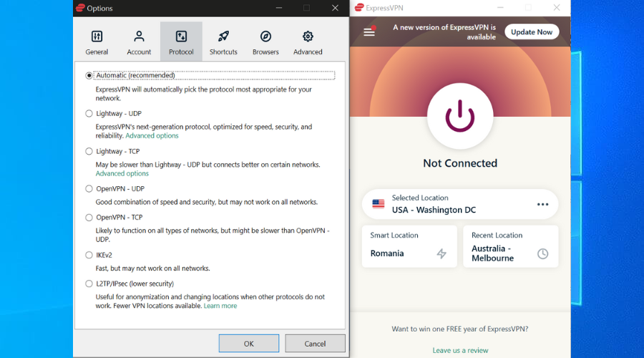Choose the Lightway - UDP protocol
This screenshot has height=358, width=644.
point(89,113)
